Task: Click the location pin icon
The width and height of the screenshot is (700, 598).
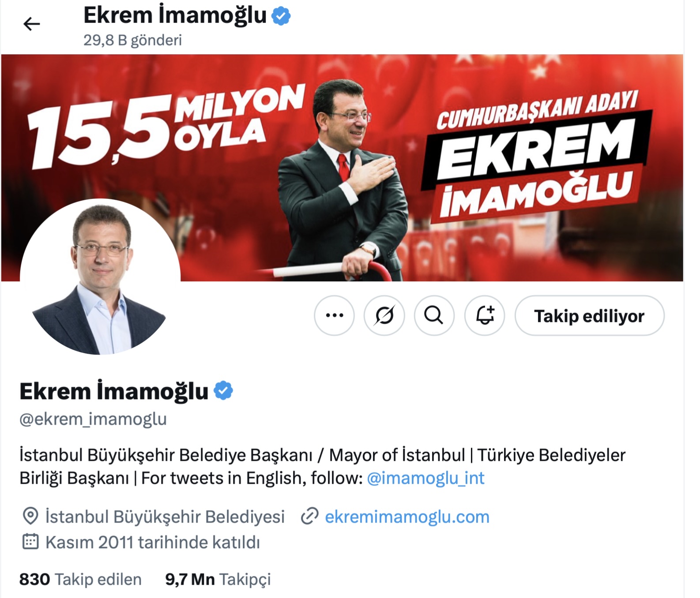Action: pos(30,516)
